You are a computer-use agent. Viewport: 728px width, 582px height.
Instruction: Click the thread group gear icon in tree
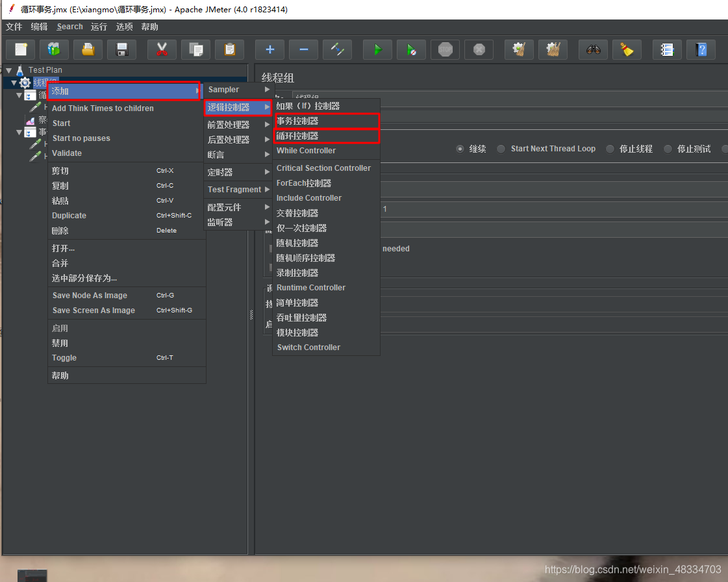coord(25,82)
